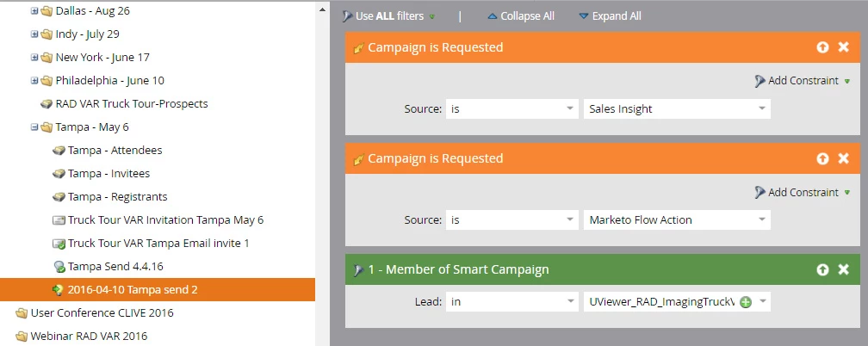Click the green plus icon in Lead value
The height and width of the screenshot is (346, 868).
tap(746, 302)
